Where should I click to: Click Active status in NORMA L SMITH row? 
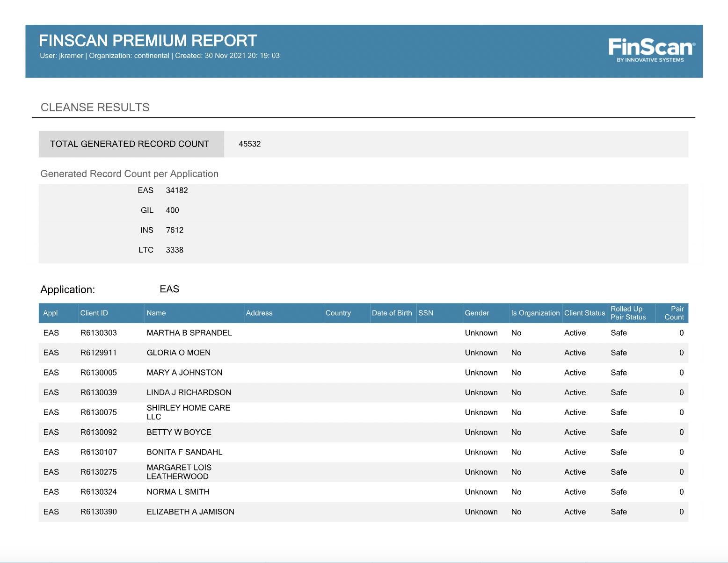point(575,492)
